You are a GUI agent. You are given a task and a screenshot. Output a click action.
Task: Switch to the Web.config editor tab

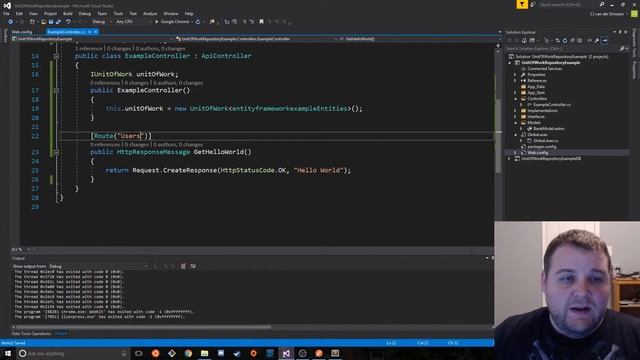pyautogui.click(x=22, y=32)
